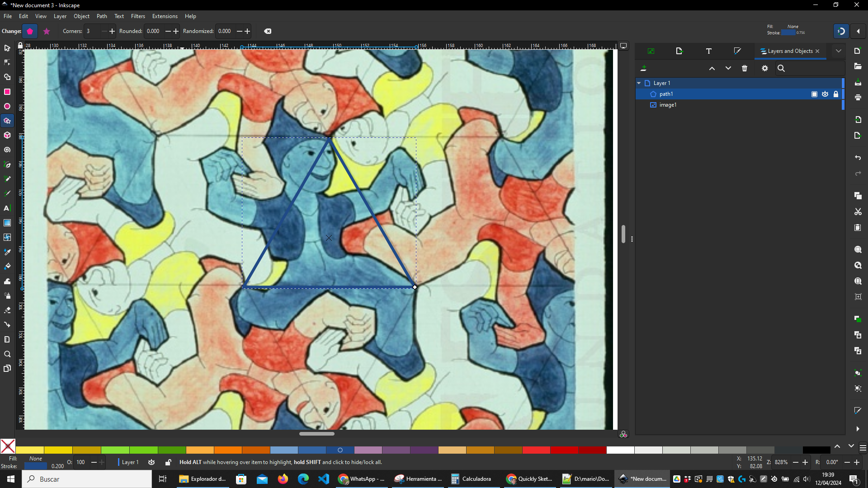868x488 pixels.
Task: Delete selected item with trash icon
Action: tap(745, 68)
